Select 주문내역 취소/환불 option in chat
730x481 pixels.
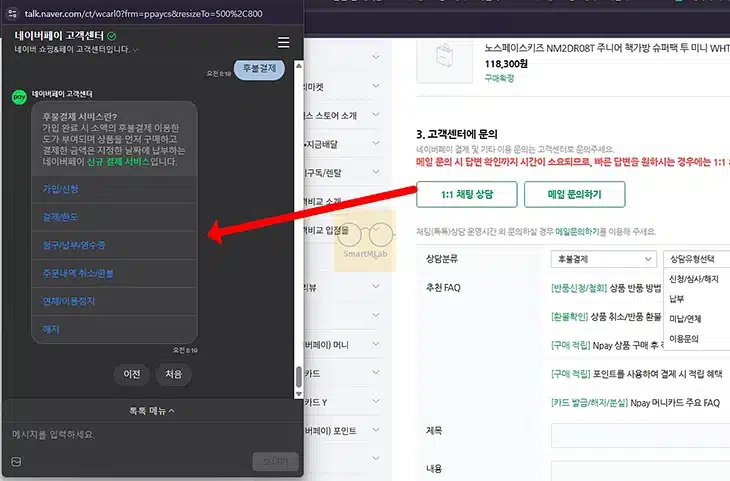[x=114, y=273]
